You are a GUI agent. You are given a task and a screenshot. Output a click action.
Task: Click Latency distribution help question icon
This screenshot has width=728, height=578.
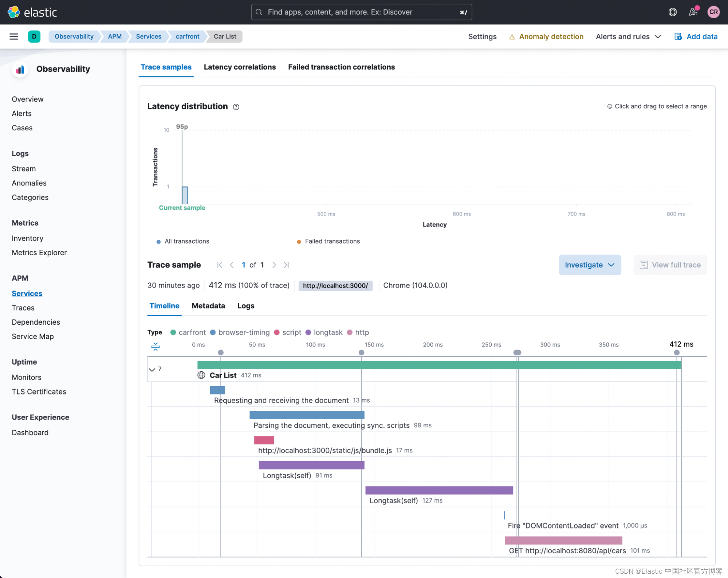tap(236, 107)
